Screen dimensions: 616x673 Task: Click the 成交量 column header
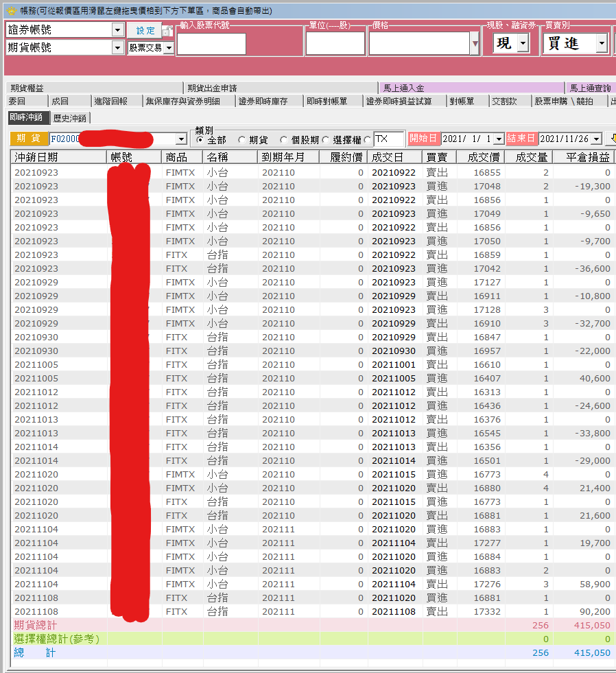pyautogui.click(x=529, y=157)
